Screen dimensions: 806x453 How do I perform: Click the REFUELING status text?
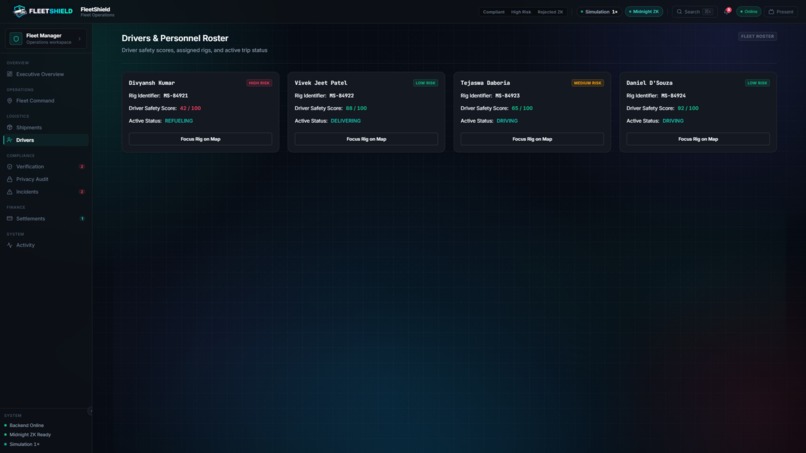[179, 121]
